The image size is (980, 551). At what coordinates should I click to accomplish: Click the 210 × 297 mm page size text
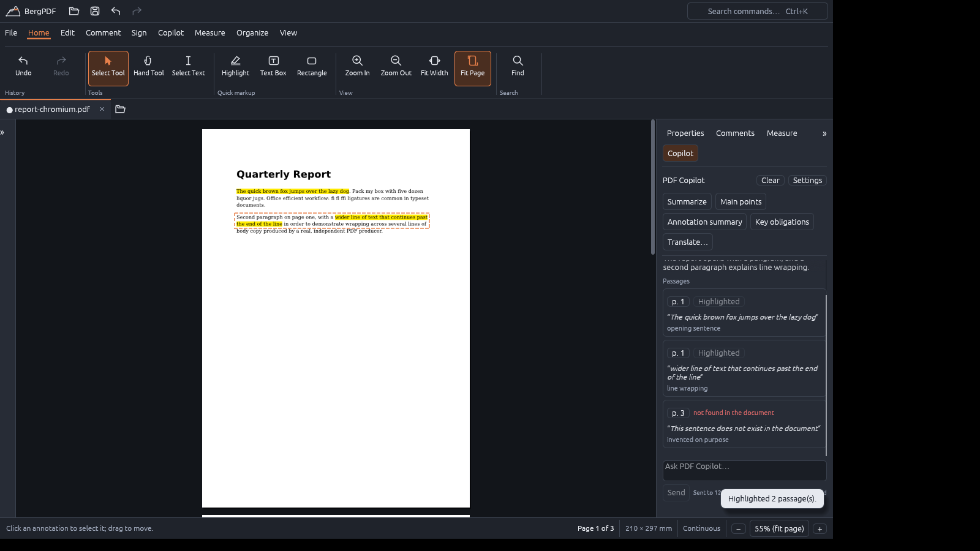click(649, 529)
